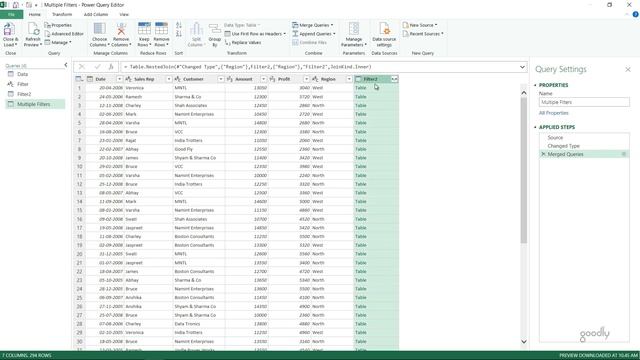The width and height of the screenshot is (640, 360).
Task: Collapse the PROPERTIES section
Action: click(x=535, y=85)
